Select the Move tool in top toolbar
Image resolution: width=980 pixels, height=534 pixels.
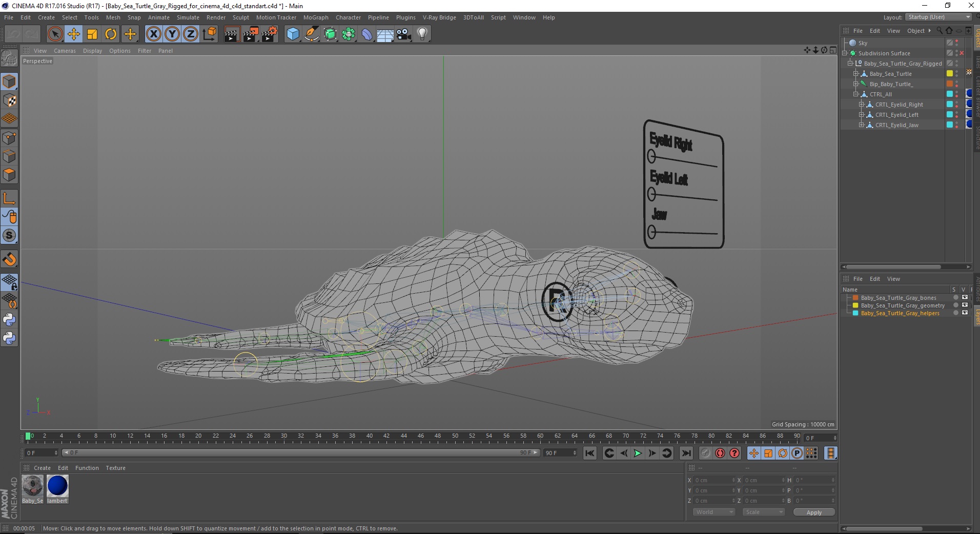tap(73, 34)
